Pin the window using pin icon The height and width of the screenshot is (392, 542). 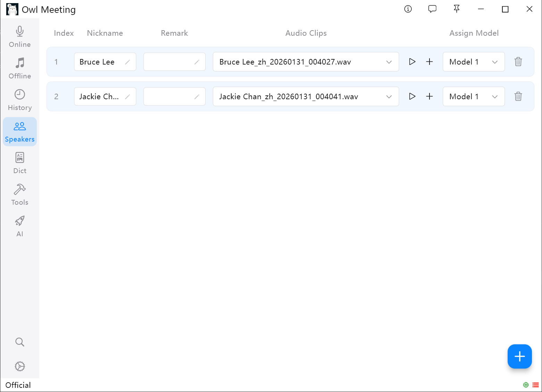(x=457, y=9)
